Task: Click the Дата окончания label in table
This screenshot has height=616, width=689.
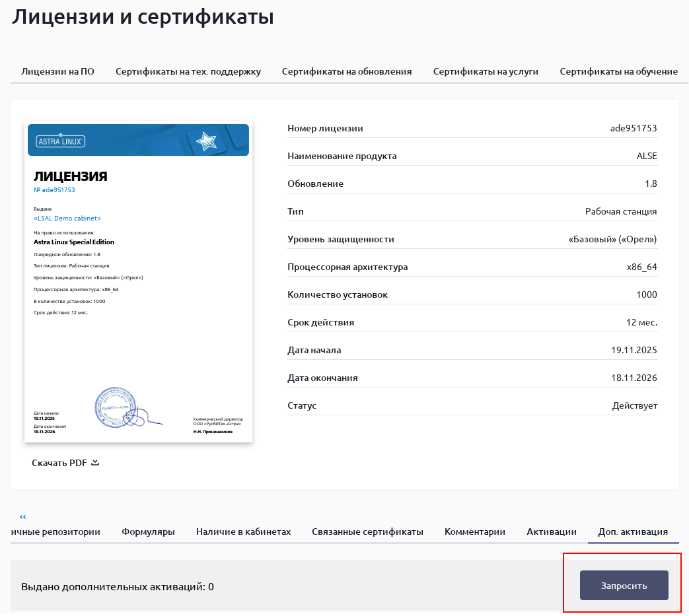Action: pos(322,378)
